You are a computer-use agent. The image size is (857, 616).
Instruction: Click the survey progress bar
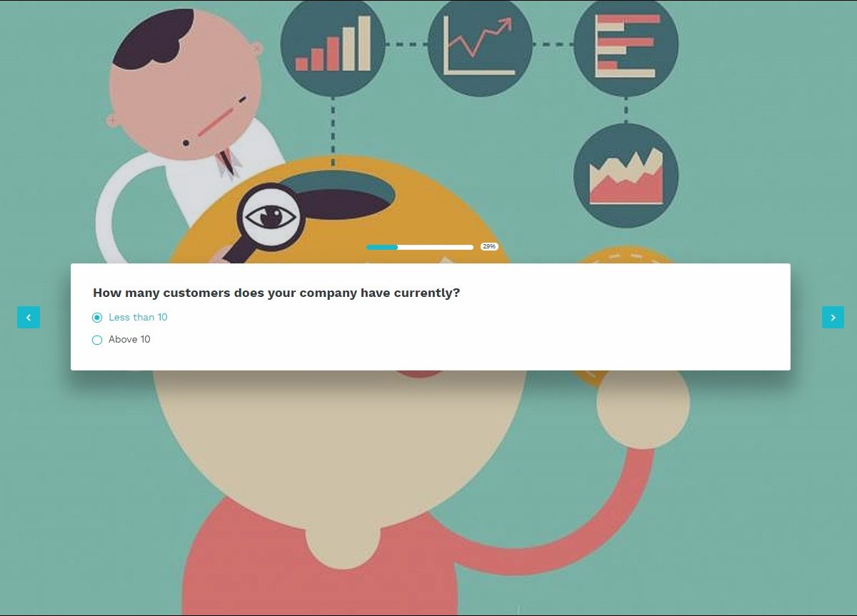pyautogui.click(x=420, y=247)
